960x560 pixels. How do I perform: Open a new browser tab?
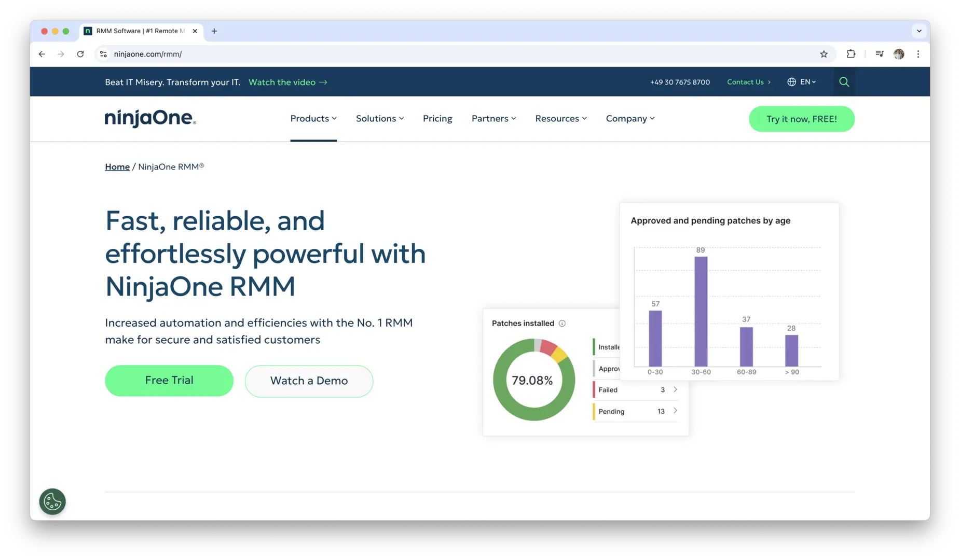tap(214, 31)
